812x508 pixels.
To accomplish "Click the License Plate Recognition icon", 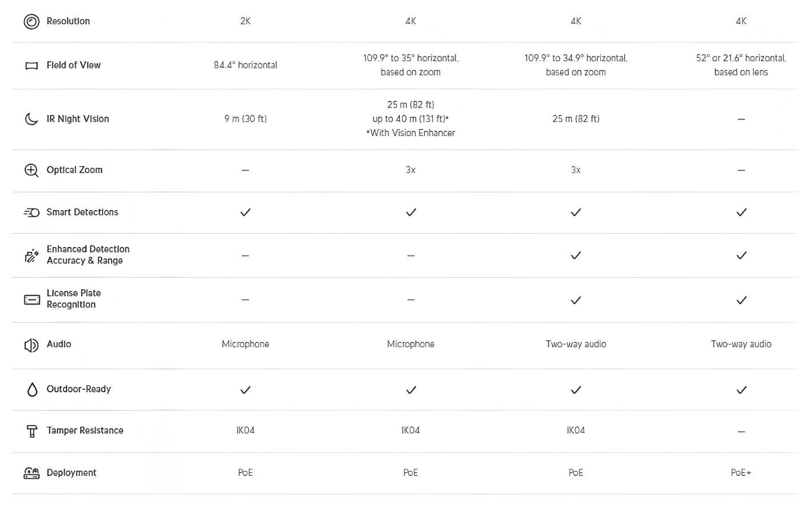I will (x=31, y=299).
